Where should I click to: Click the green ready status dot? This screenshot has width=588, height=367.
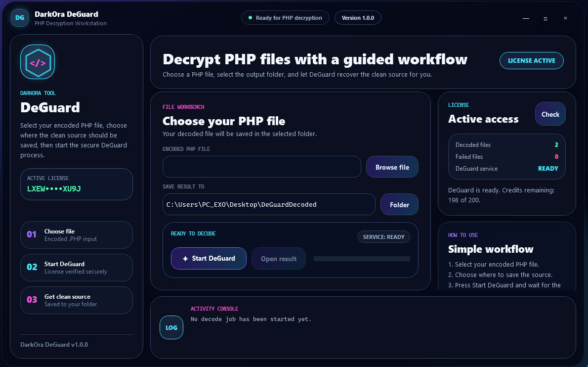250,18
